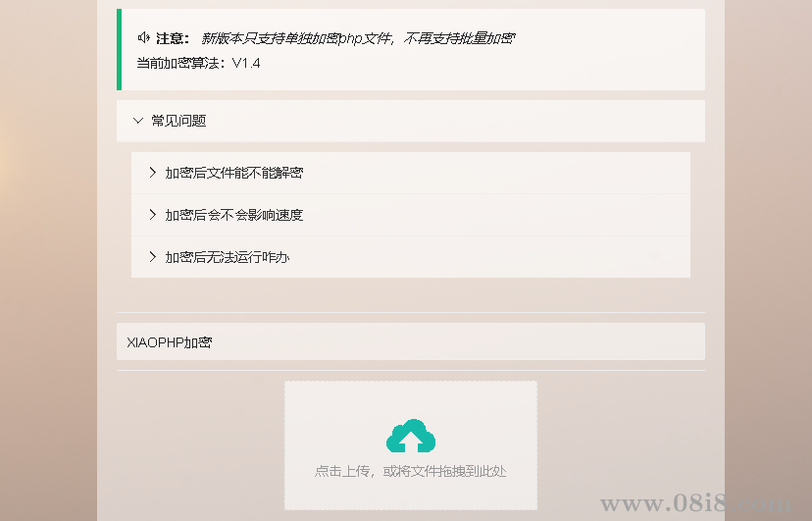
Task: Click the speaker notice icon beside 注意
Action: (x=144, y=38)
